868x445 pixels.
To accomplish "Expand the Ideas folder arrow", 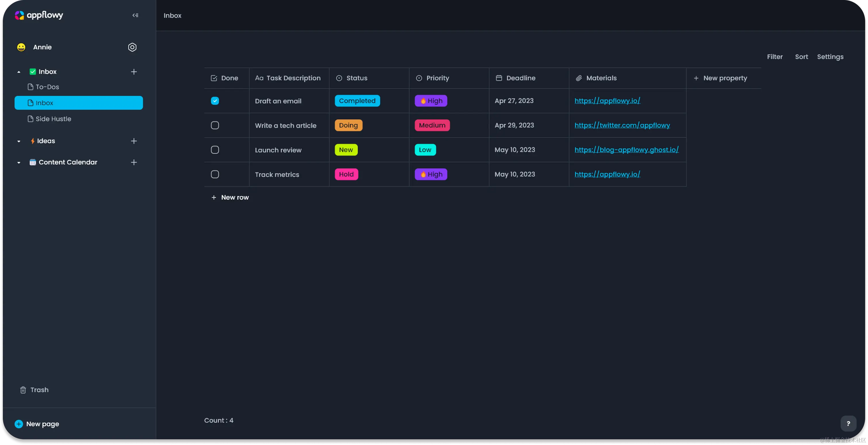I will point(19,141).
